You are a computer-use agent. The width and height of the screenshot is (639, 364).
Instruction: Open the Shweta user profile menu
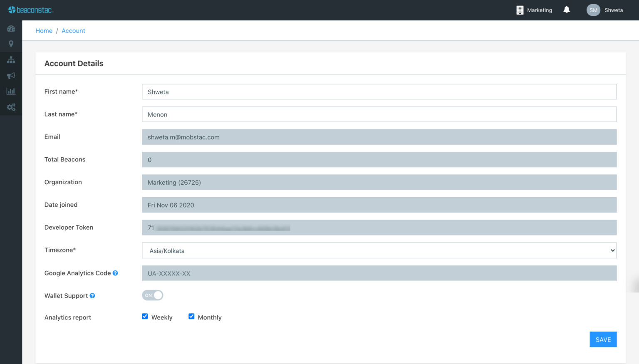pos(605,10)
